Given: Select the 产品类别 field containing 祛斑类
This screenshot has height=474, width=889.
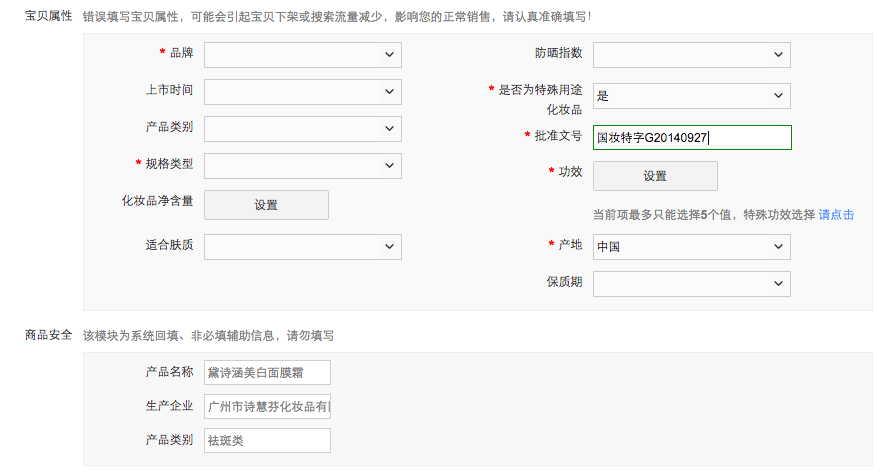Looking at the screenshot, I should (x=267, y=441).
